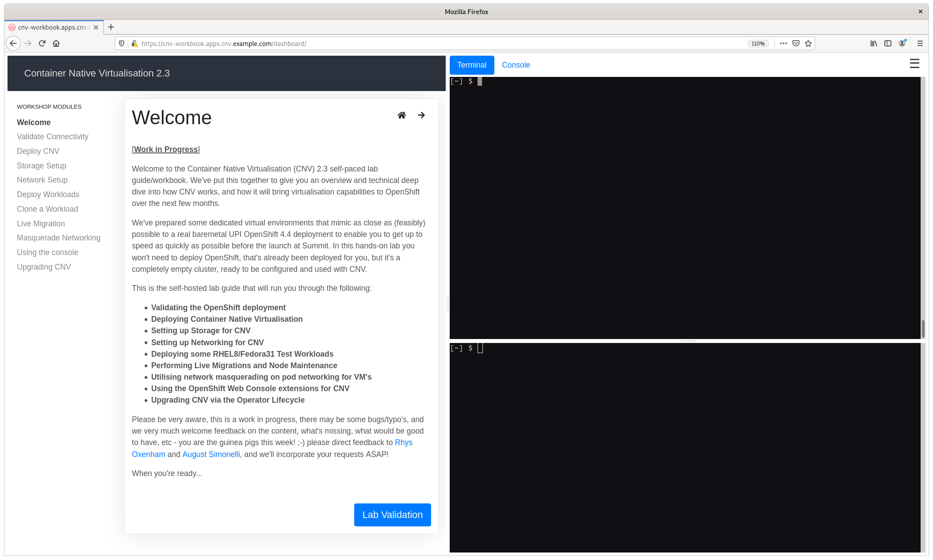Save the page to Pocket

click(796, 43)
